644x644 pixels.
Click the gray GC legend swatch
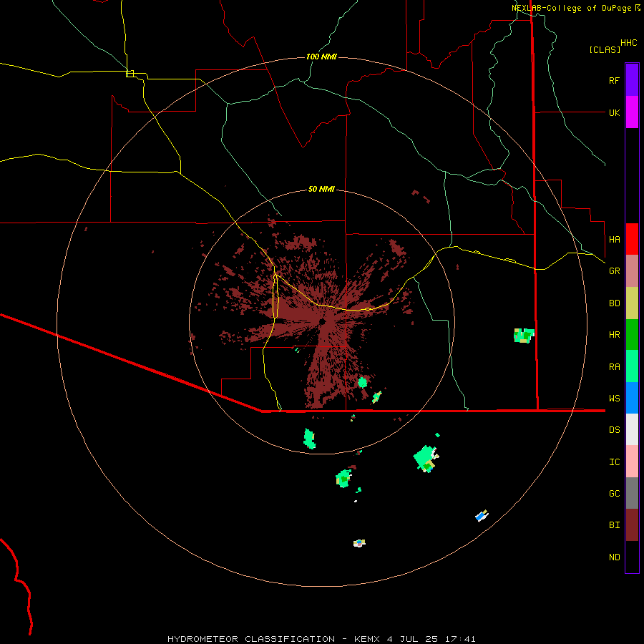pyautogui.click(x=632, y=493)
